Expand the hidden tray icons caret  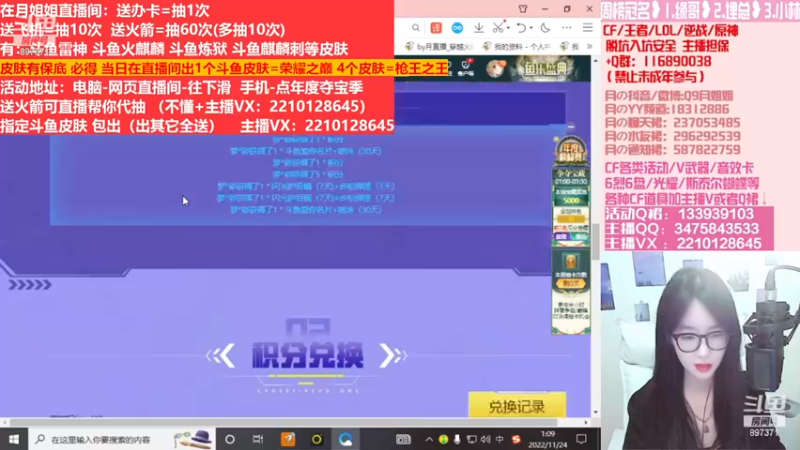(x=429, y=439)
